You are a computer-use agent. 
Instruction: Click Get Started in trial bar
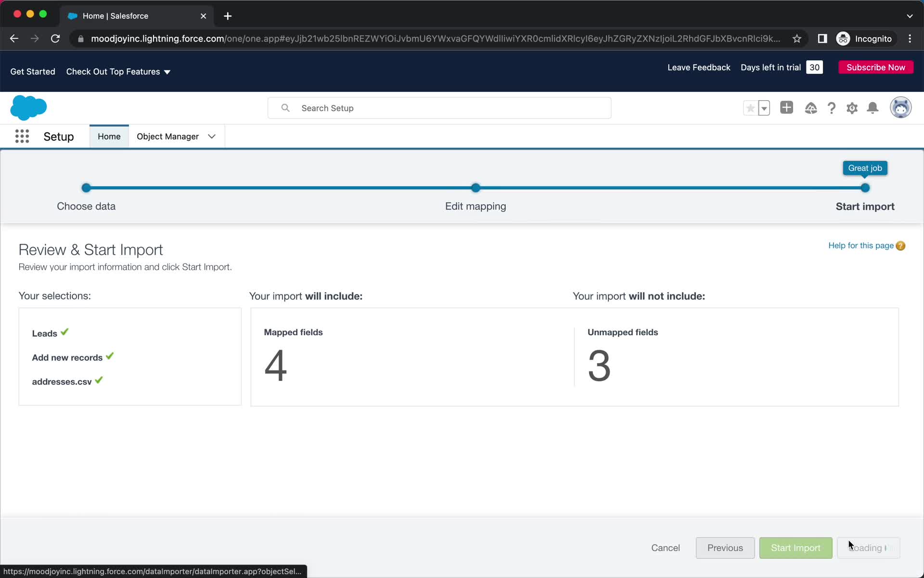click(33, 72)
